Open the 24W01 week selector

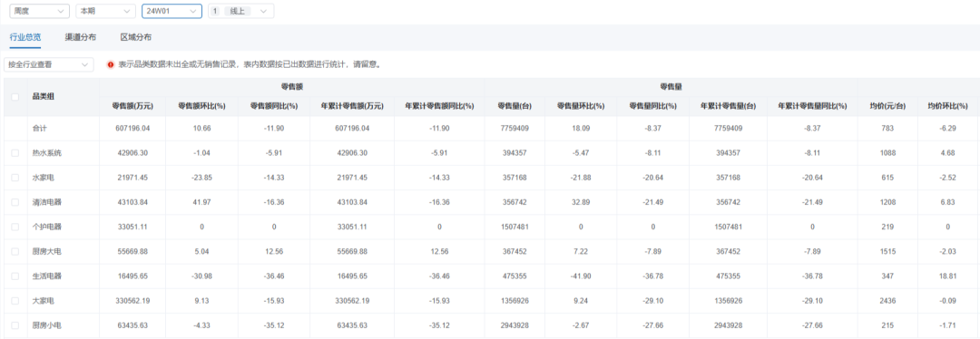pyautogui.click(x=171, y=11)
